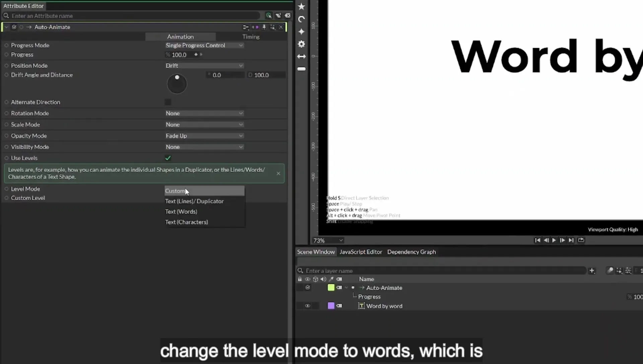Choose Text (Characters) option
This screenshot has width=643, height=364.
tap(205, 222)
